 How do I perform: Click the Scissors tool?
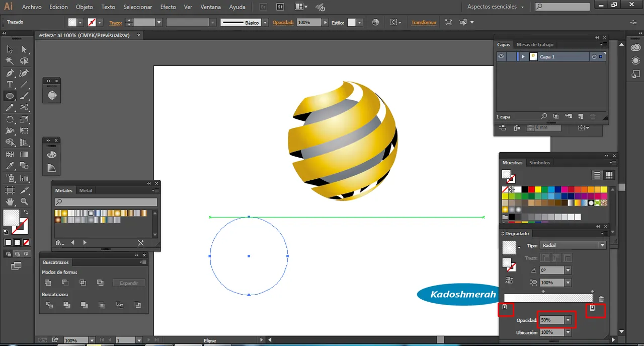click(x=24, y=107)
